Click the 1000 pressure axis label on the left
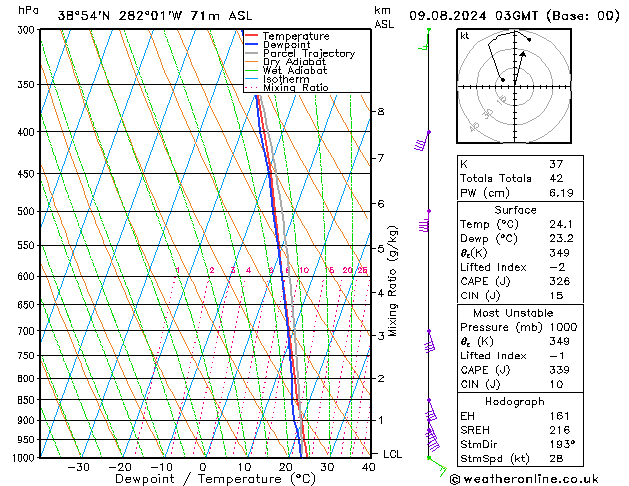629x486 pixels. (25, 458)
